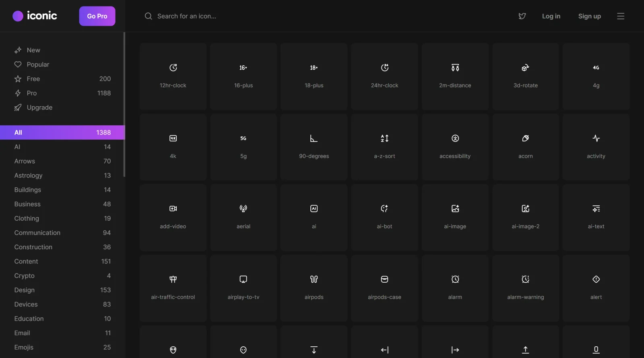
Task: Open the 24hr-clock icon card
Action: click(x=384, y=77)
